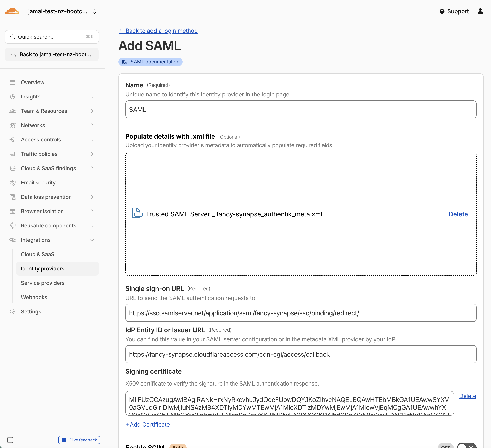Image resolution: width=491 pixels, height=448 pixels.
Task: Open Email security section
Action: coord(38,183)
